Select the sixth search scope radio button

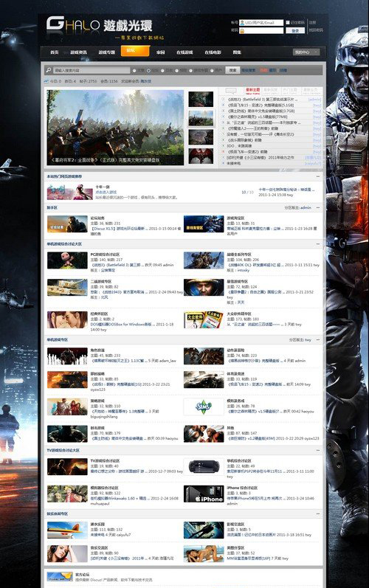pos(213,71)
